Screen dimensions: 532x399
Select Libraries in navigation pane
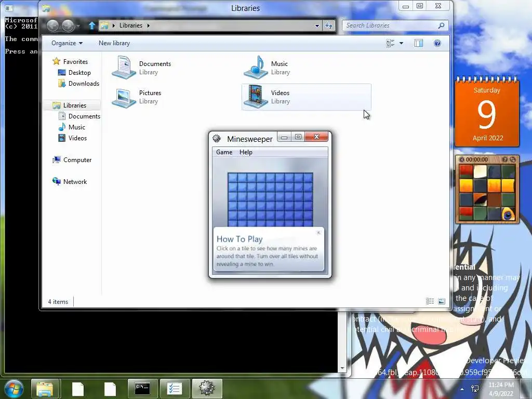coord(75,105)
